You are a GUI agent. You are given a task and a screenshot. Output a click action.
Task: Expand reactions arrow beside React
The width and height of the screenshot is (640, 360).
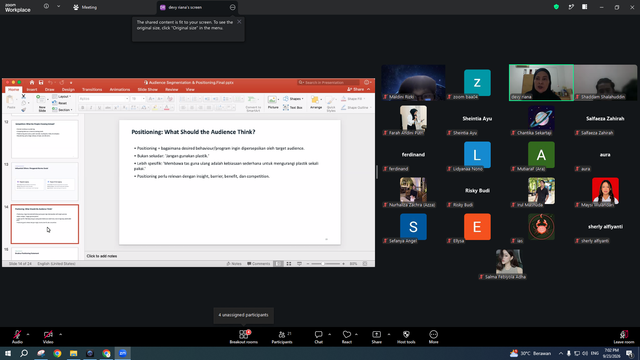coord(356,334)
